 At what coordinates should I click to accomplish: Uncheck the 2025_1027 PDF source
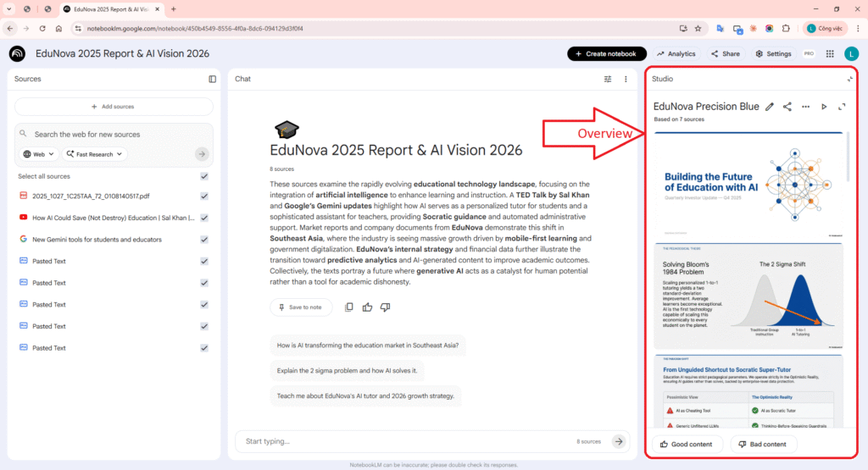tap(204, 196)
